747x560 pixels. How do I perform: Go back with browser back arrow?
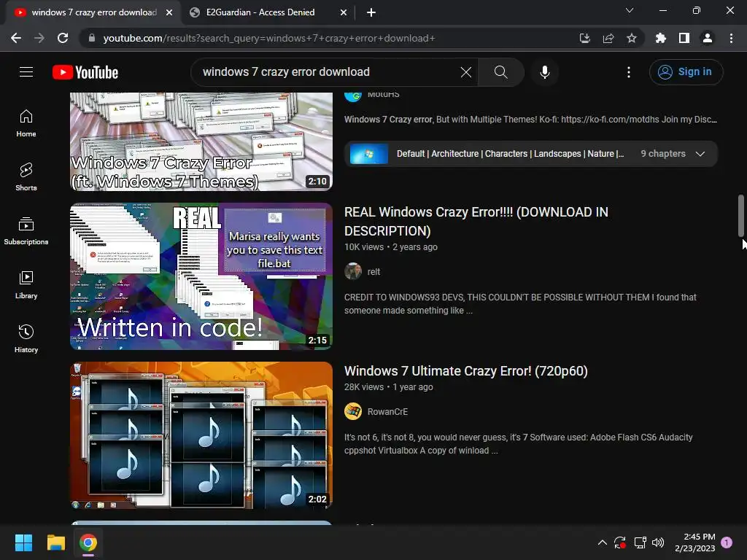(16, 38)
